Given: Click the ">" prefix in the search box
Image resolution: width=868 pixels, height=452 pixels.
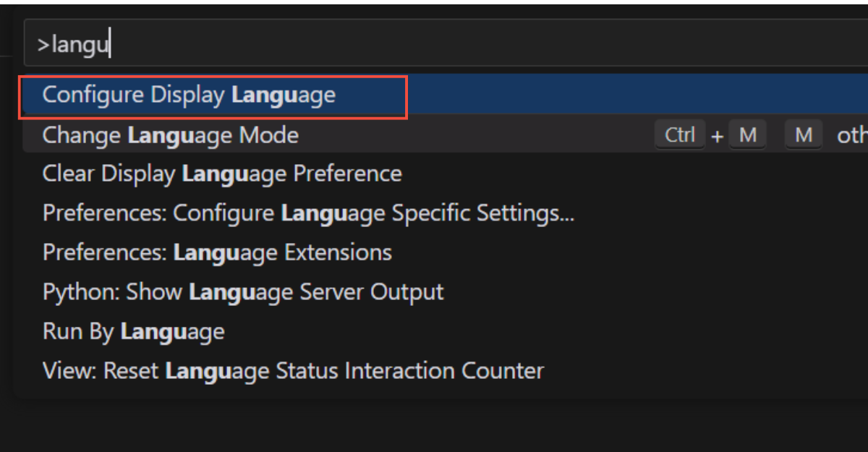Looking at the screenshot, I should pos(43,46).
